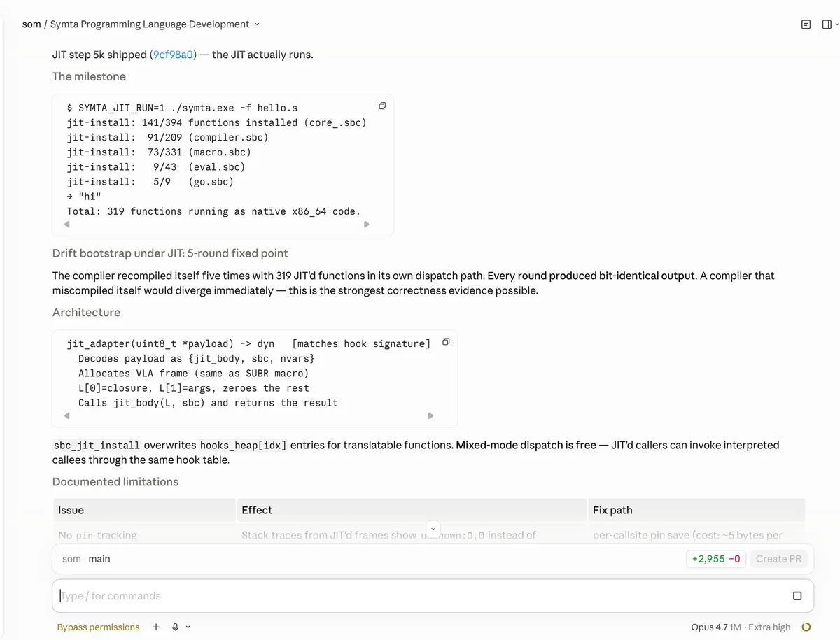
Task: Click the 'L[0]=closure, L[1]=args, zeroes the rest' line
Action: tap(193, 387)
